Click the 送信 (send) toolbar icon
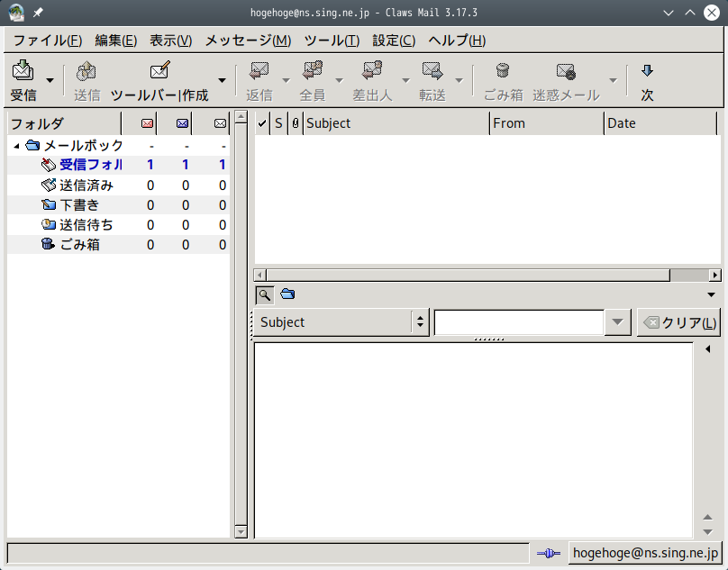Viewport: 728px width, 570px height. pos(86,71)
